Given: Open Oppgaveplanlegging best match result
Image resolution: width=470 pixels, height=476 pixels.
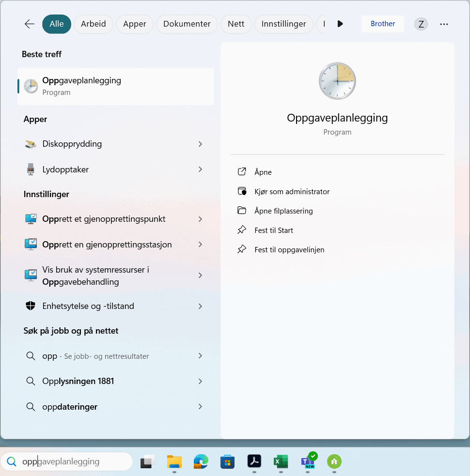Looking at the screenshot, I should pos(116,86).
